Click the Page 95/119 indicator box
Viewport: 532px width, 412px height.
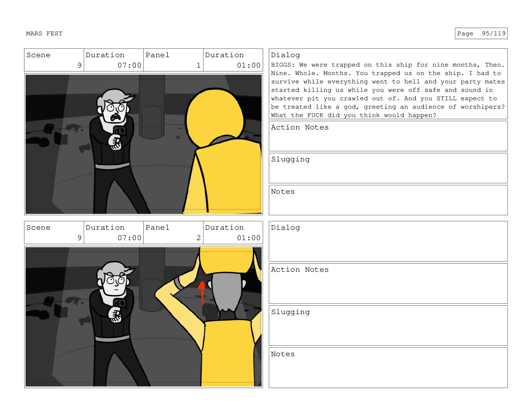click(481, 33)
